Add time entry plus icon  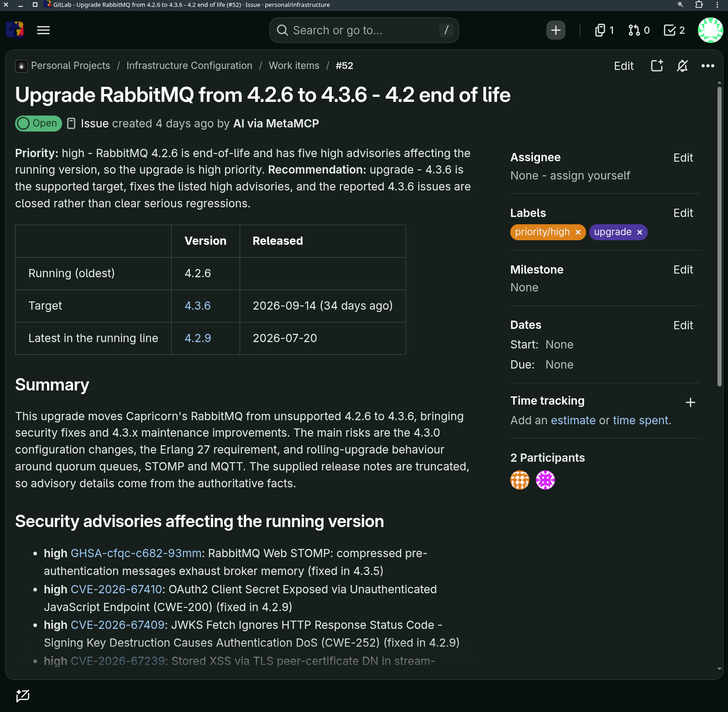click(690, 402)
